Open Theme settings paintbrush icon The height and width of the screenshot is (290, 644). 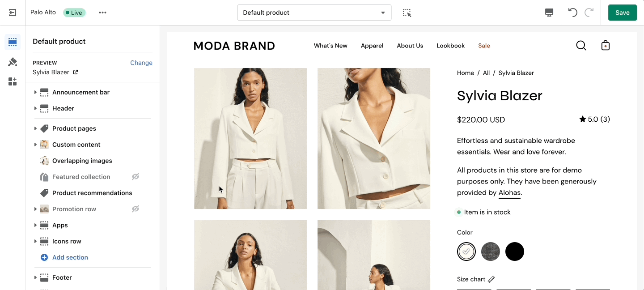coord(13,62)
